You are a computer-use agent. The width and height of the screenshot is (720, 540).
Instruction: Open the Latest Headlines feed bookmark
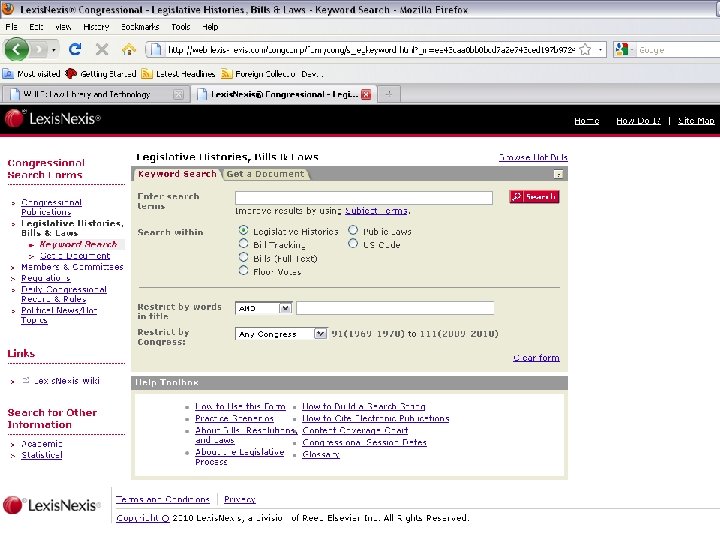tap(178, 73)
